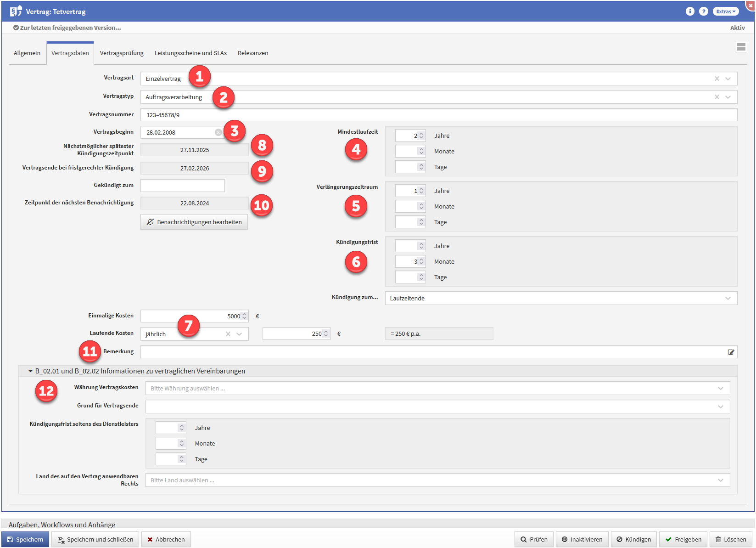
Task: Clear the Vertragstyp selection with X
Action: (717, 97)
